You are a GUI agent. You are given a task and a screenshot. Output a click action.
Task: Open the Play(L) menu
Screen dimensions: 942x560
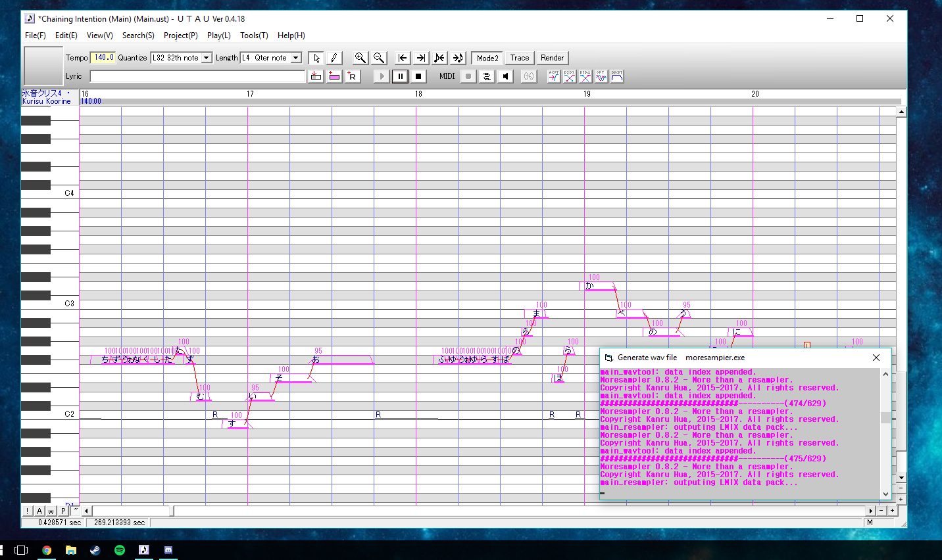point(219,35)
